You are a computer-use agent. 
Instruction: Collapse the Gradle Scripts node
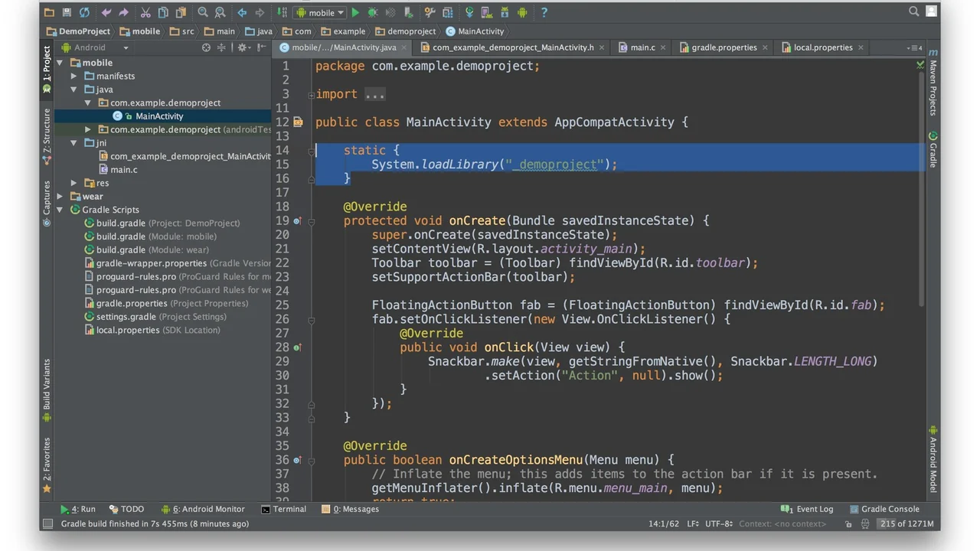(60, 210)
